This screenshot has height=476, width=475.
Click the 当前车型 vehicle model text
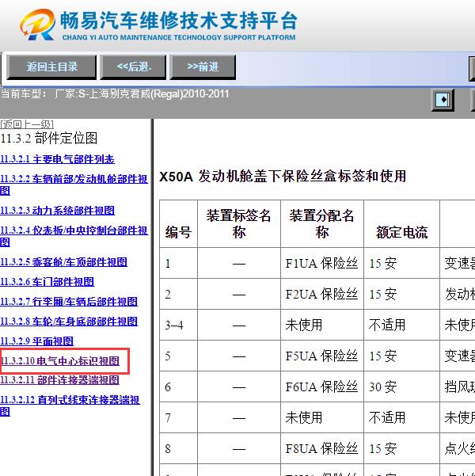point(115,93)
